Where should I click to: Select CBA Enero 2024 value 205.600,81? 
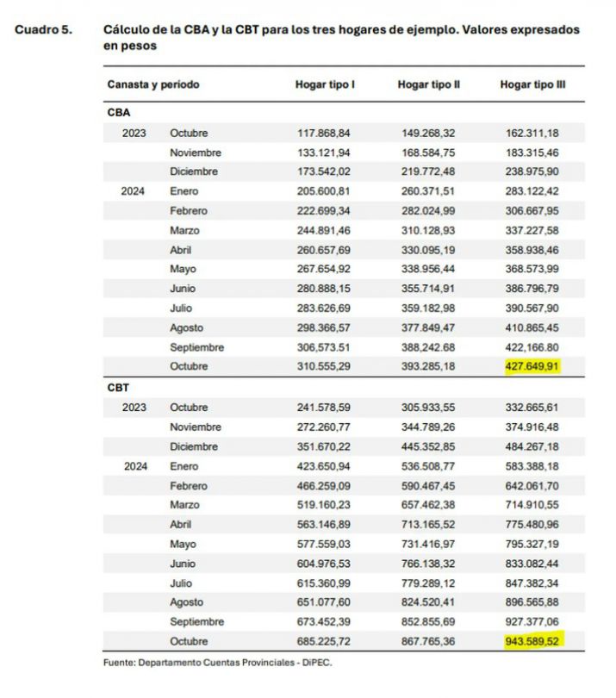pyautogui.click(x=324, y=191)
